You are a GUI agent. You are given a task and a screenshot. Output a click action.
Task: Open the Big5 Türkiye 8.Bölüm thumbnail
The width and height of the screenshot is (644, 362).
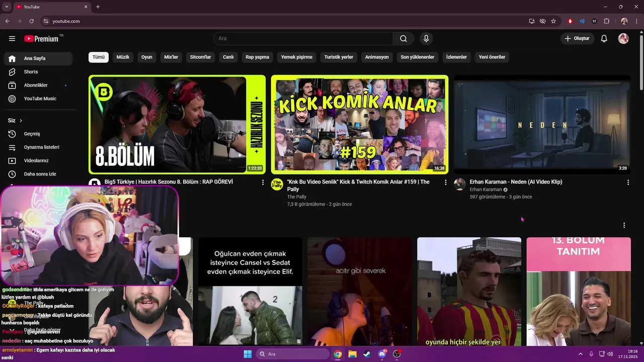click(x=177, y=124)
